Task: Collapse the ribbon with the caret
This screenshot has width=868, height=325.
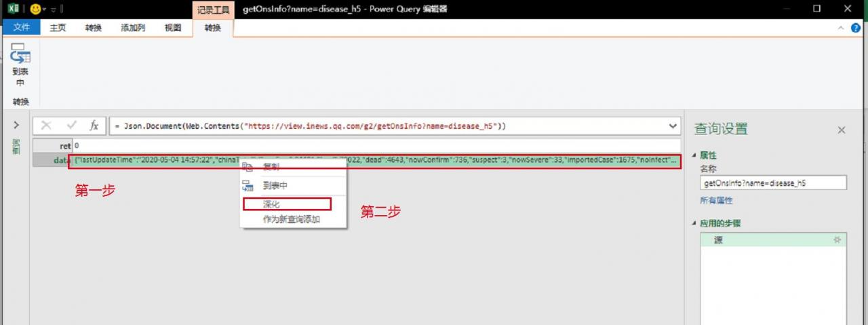Action: pyautogui.click(x=841, y=28)
